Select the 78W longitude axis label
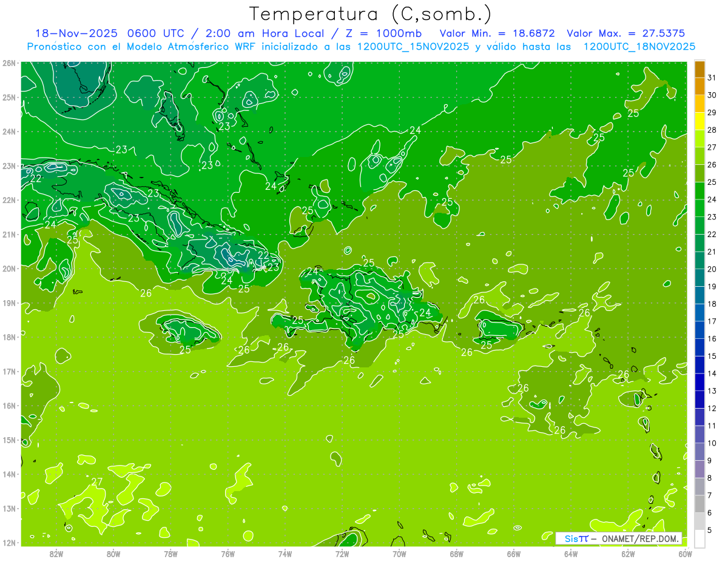The width and height of the screenshot is (728, 562). point(170,554)
